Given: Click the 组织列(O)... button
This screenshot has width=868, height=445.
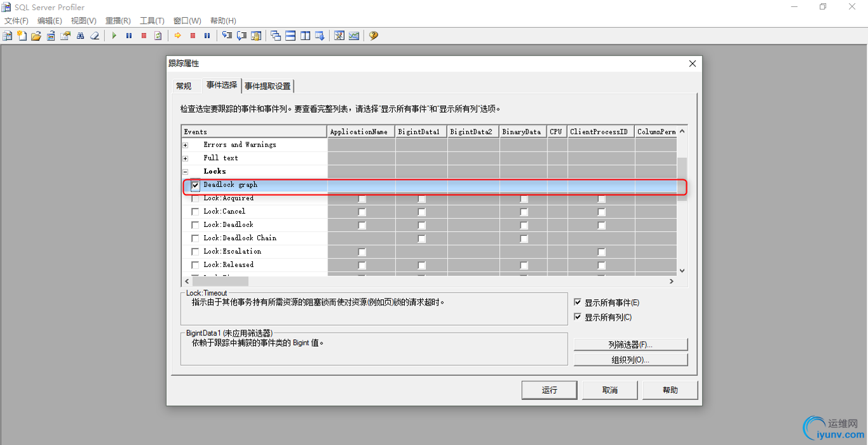Looking at the screenshot, I should (630, 360).
